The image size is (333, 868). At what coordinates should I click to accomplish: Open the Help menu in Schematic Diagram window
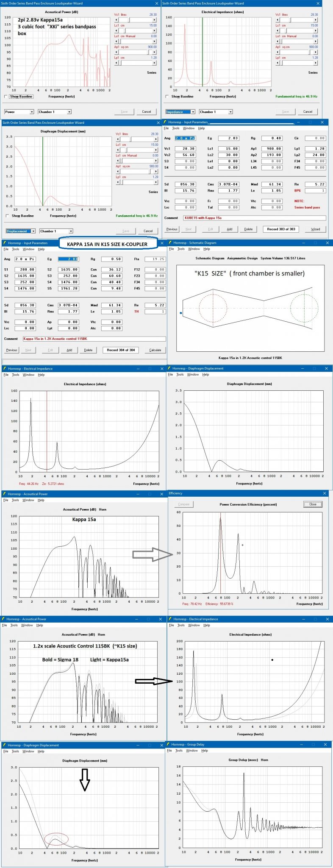pos(207,249)
